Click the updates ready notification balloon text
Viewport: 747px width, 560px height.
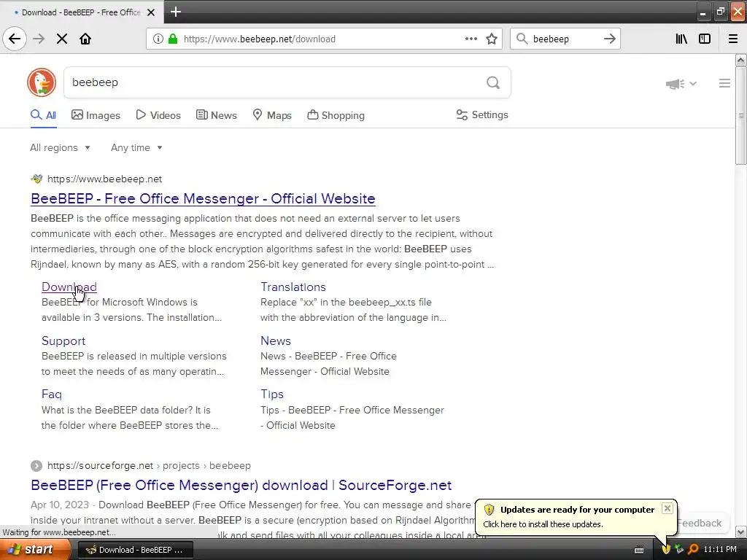pyautogui.click(x=543, y=524)
